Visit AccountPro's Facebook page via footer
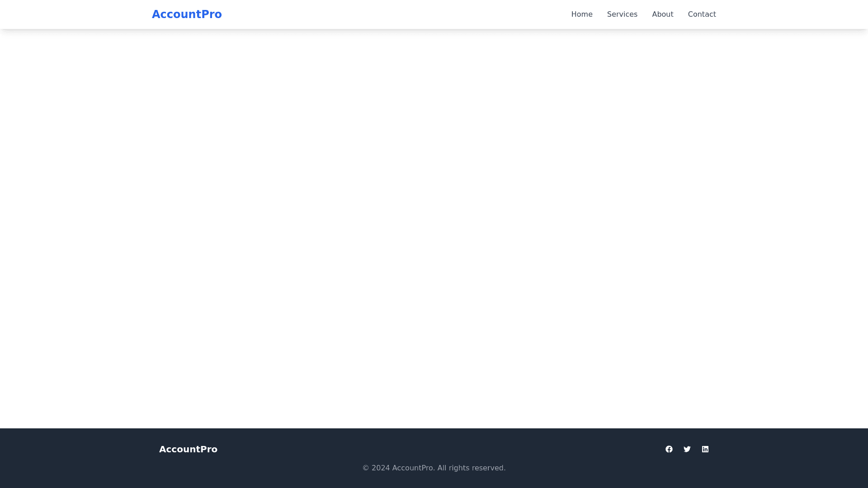This screenshot has height=488, width=868. click(669, 449)
